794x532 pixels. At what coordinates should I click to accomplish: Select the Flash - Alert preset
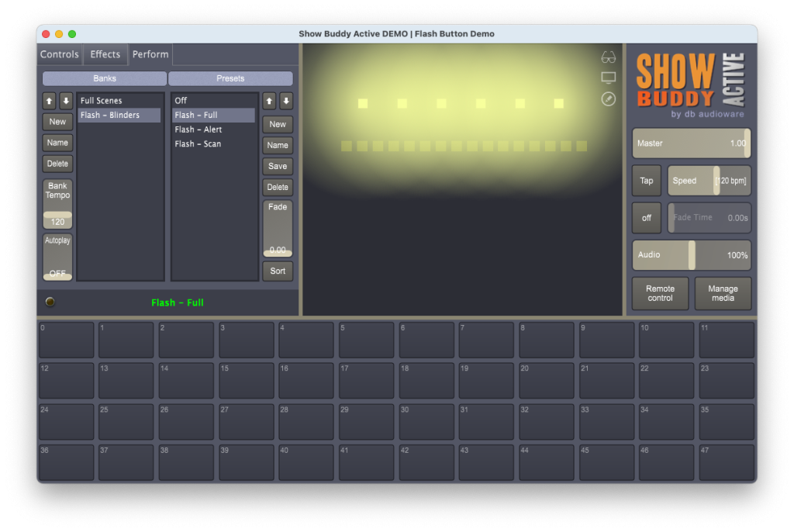pos(198,130)
